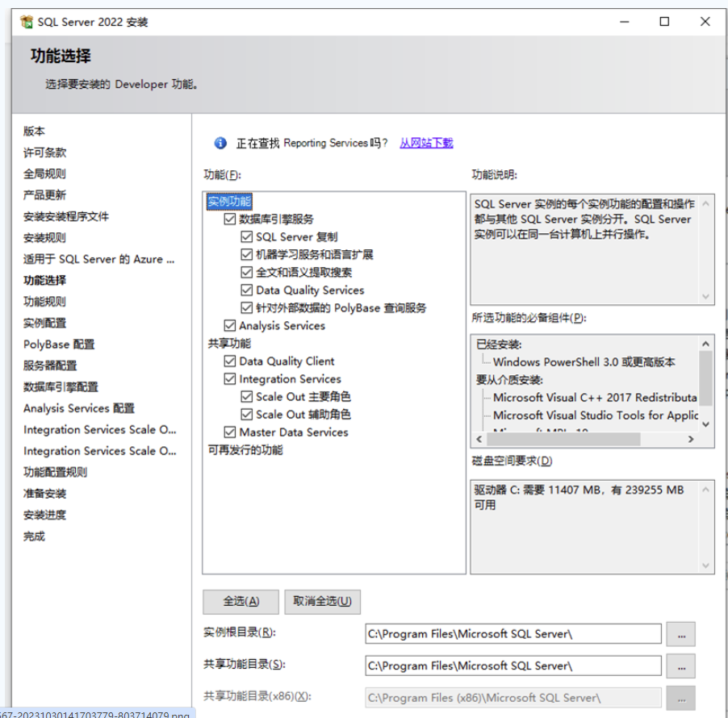Click the 全选(A) button
This screenshot has height=718, width=728.
click(x=241, y=602)
